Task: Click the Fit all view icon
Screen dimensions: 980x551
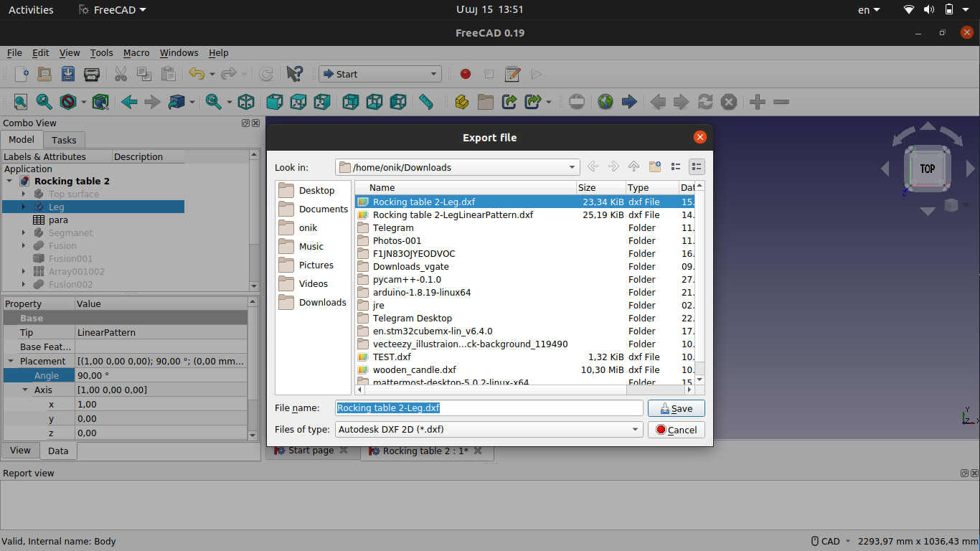Action: point(21,102)
